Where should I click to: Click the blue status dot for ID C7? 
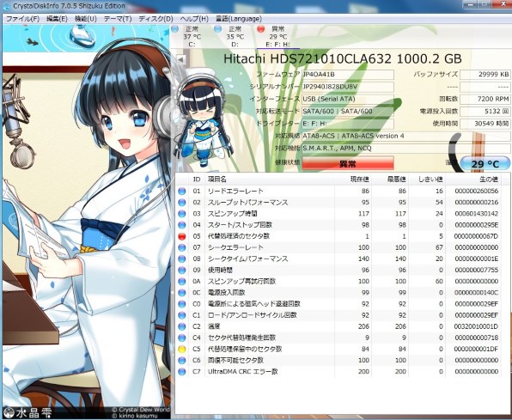(182, 372)
